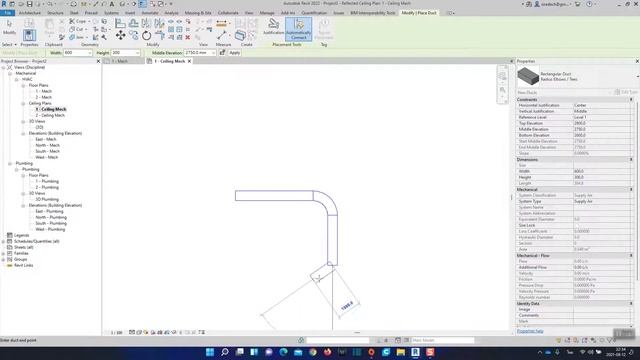Select 3D Plumbing view in browser

click(47, 199)
